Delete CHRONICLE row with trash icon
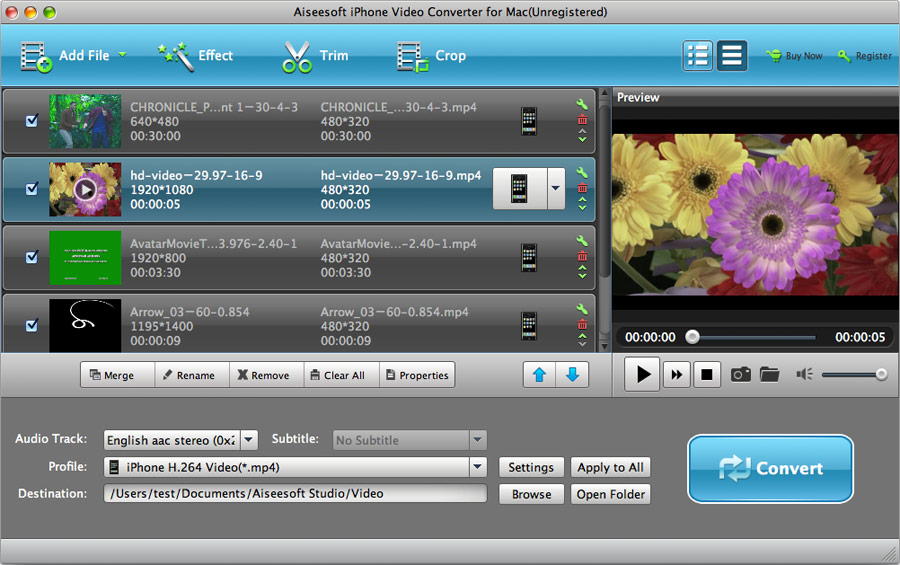The height and width of the screenshot is (565, 900). click(582, 119)
